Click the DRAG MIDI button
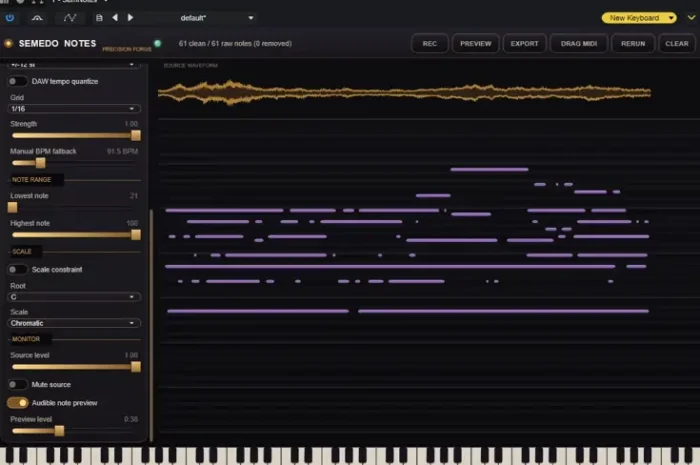 point(579,44)
